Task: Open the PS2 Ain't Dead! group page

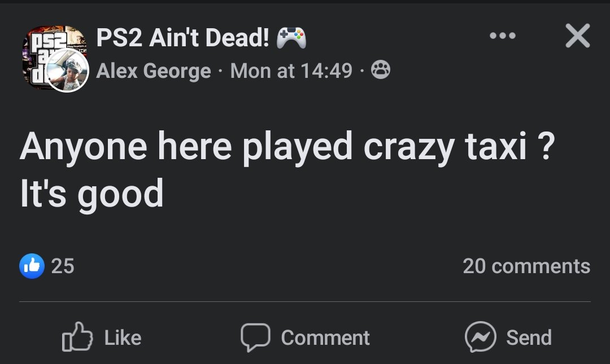Action: coord(181,38)
